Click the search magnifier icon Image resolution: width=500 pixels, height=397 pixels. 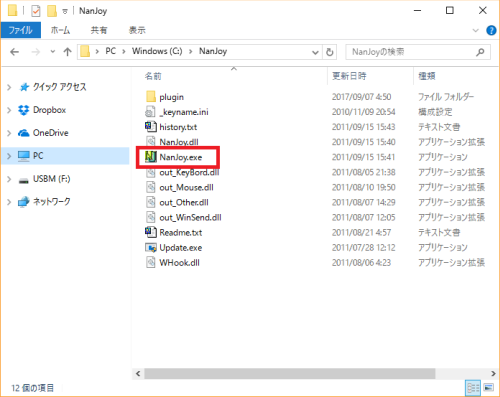[x=480, y=52]
